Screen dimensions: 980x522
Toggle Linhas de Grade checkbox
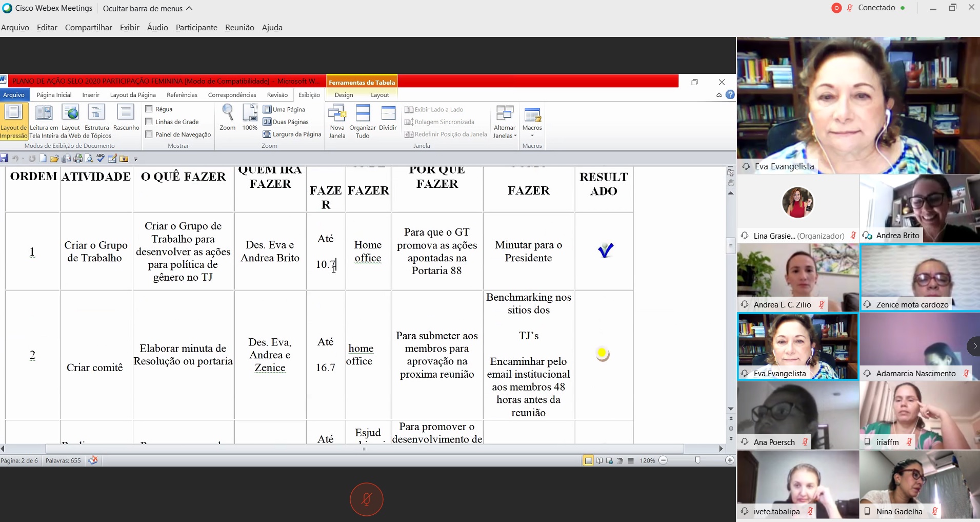[149, 122]
